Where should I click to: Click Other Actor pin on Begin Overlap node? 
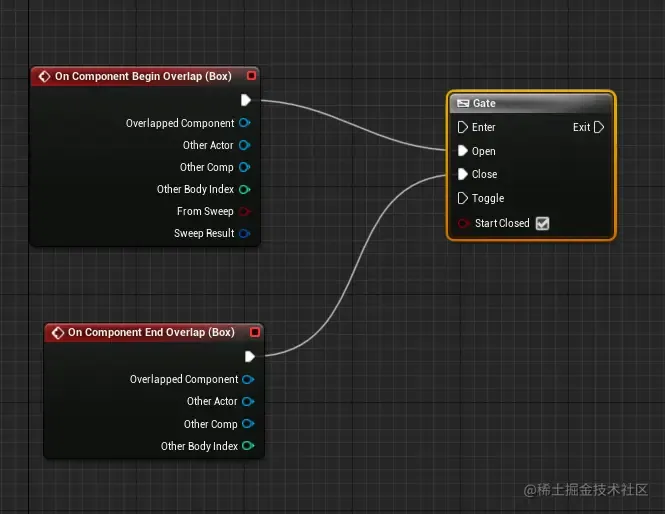(x=244, y=145)
